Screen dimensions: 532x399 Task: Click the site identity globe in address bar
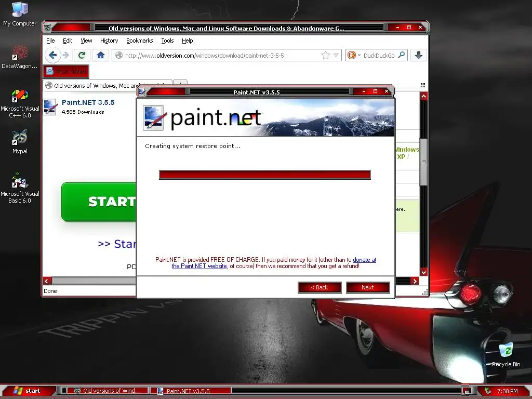click(x=119, y=55)
